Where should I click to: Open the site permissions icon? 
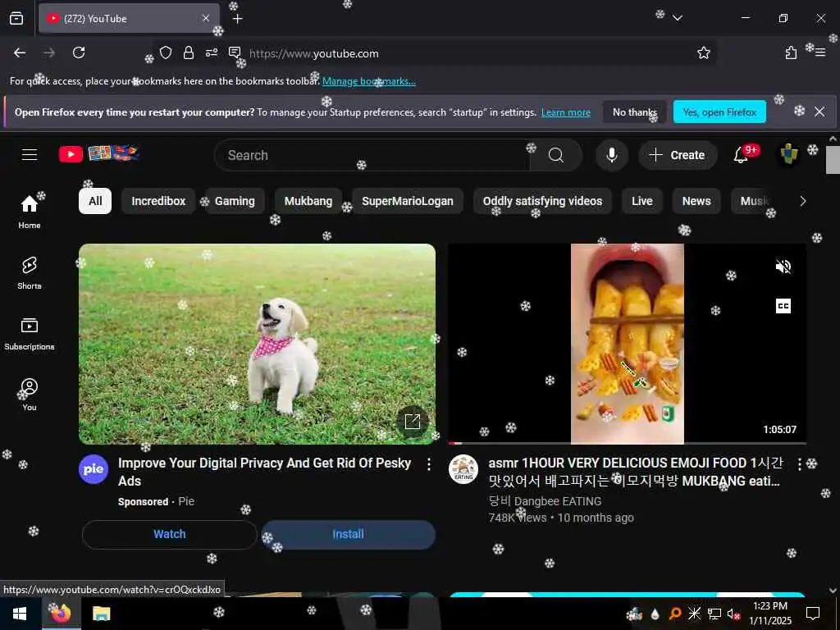[212, 52]
